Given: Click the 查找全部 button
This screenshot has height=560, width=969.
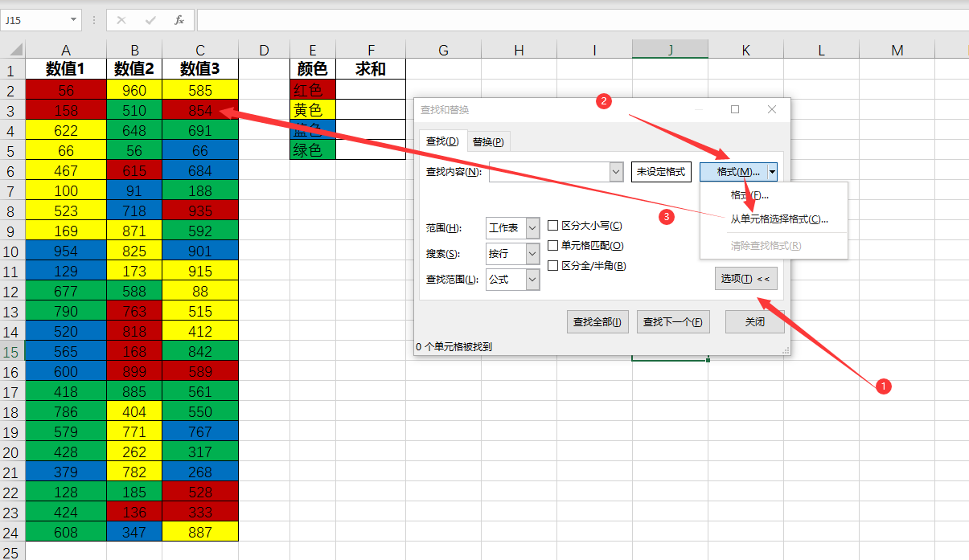Looking at the screenshot, I should click(x=597, y=322).
